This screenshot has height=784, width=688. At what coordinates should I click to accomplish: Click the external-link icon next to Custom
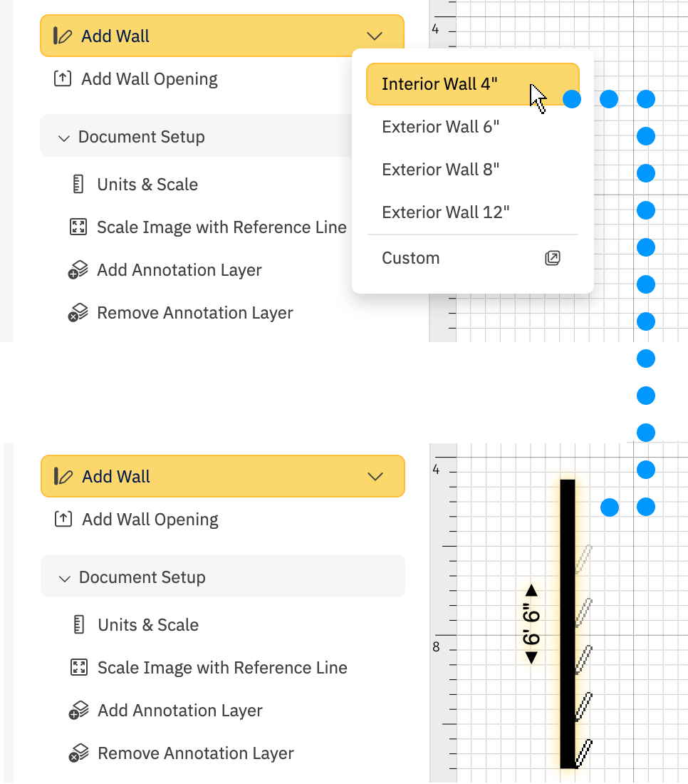click(x=553, y=259)
